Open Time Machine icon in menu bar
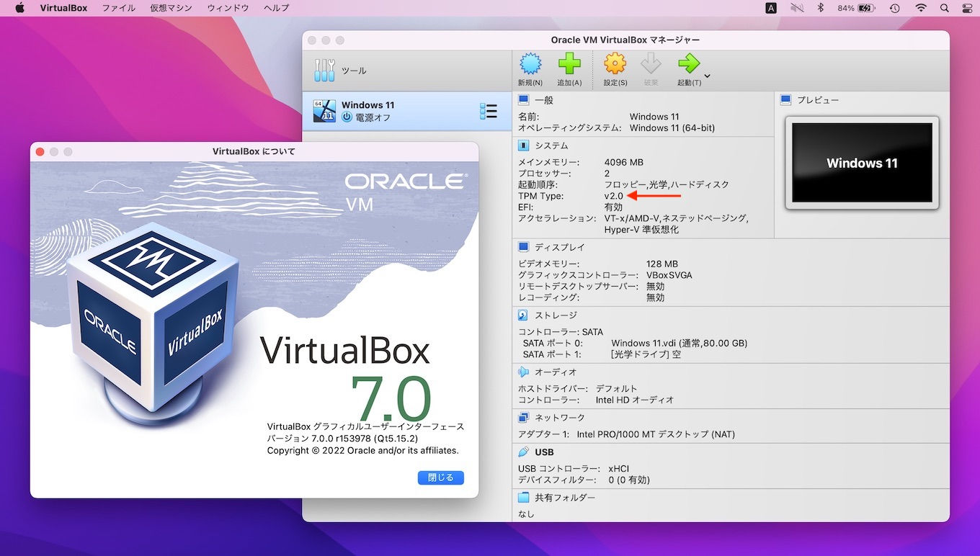980x556 pixels. (894, 8)
